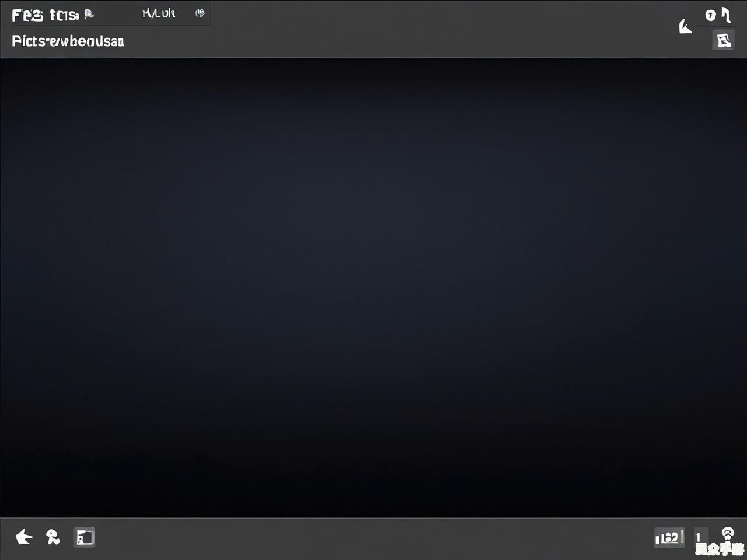
Task: Open the "162" counter box in bottom bar
Action: 669,537
